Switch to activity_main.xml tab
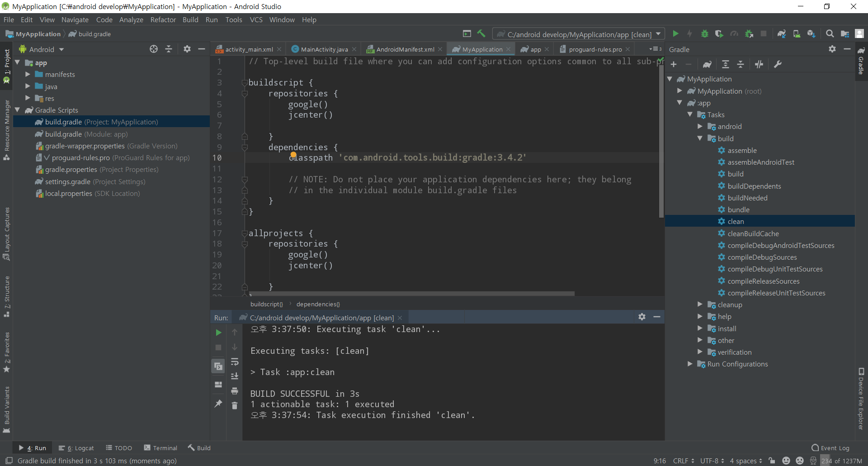 (249, 49)
